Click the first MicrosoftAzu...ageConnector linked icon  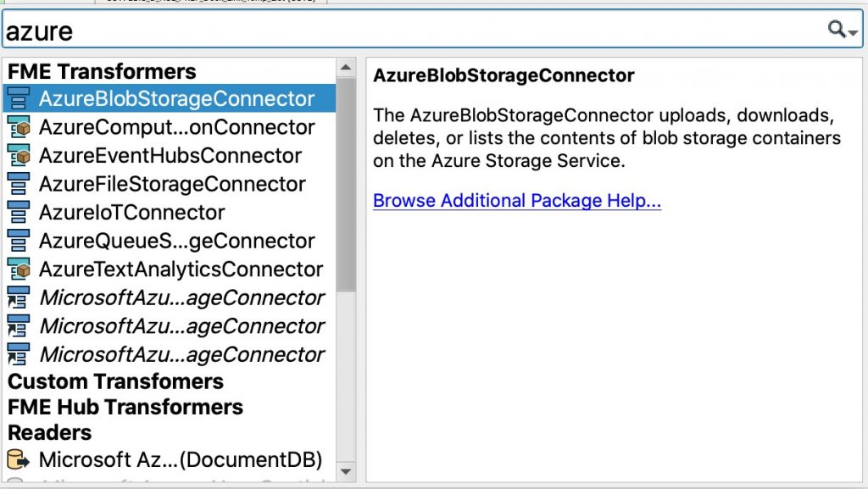pyautogui.click(x=19, y=297)
